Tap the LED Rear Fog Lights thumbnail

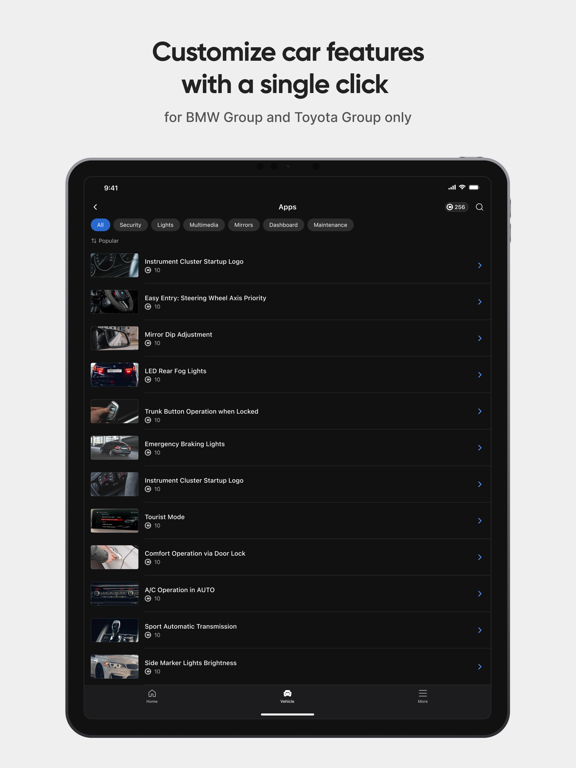click(115, 375)
